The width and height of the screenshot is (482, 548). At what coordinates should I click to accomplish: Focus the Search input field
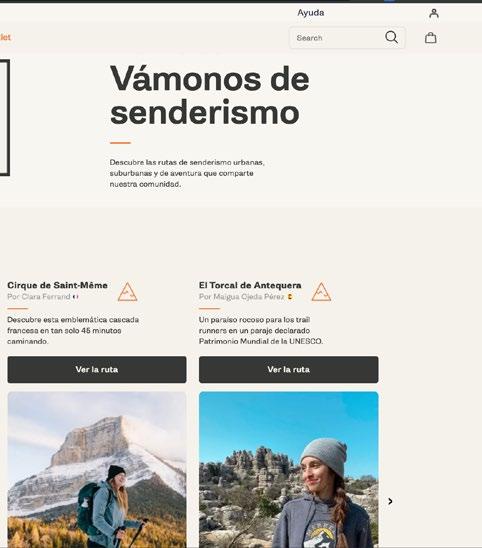pos(338,38)
